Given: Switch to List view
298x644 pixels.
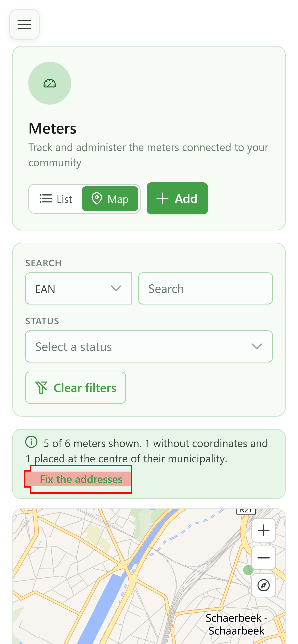Looking at the screenshot, I should pyautogui.click(x=56, y=199).
